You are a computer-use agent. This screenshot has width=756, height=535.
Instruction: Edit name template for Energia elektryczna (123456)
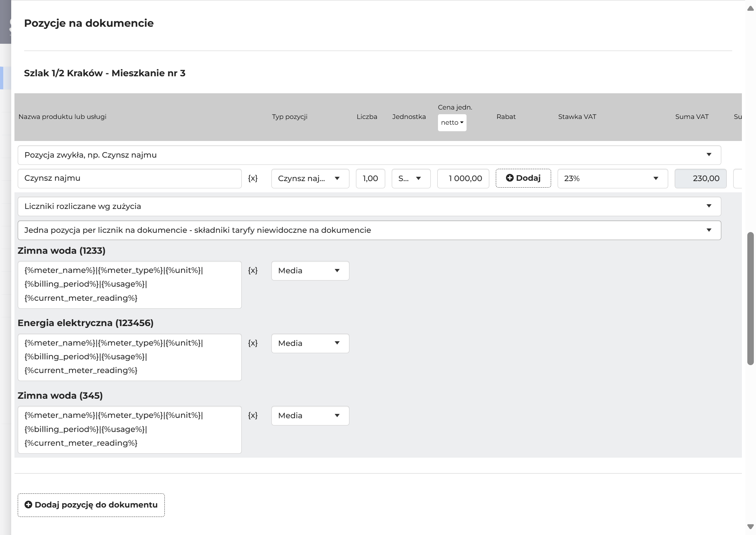(129, 357)
